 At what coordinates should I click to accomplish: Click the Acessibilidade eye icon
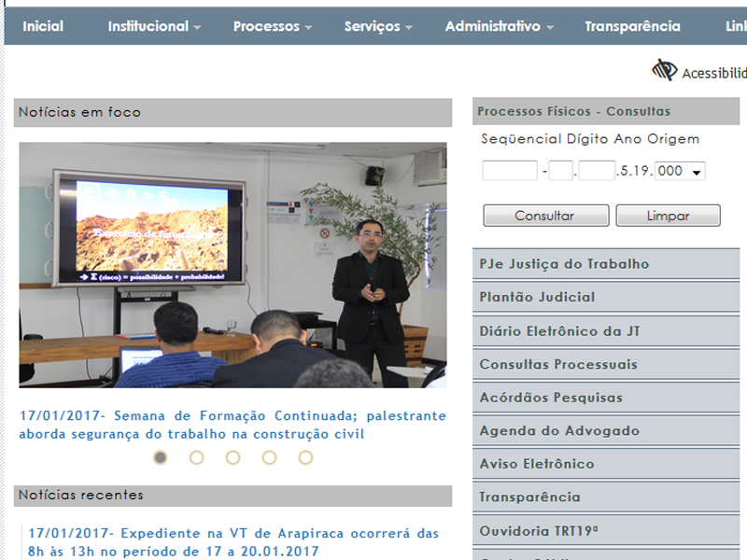(664, 70)
